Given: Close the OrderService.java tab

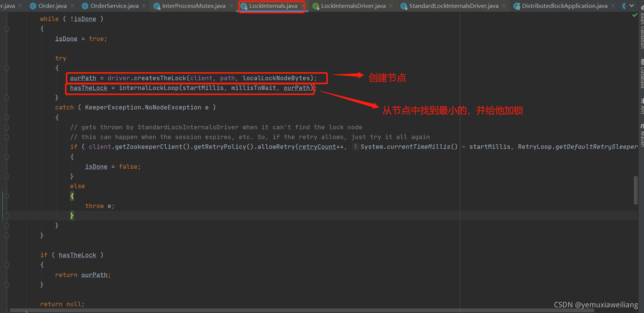Looking at the screenshot, I should (144, 6).
